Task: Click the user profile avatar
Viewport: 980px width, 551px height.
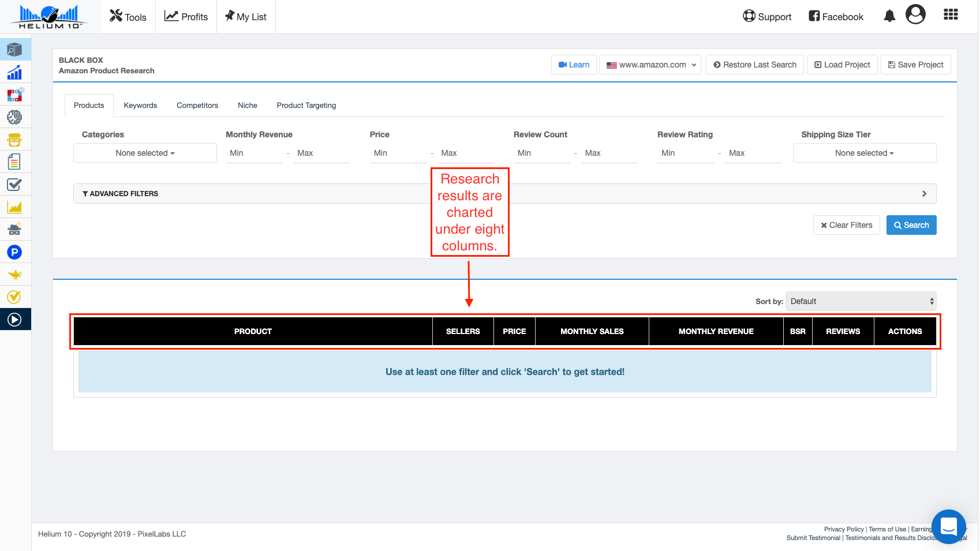Action: 915,14
